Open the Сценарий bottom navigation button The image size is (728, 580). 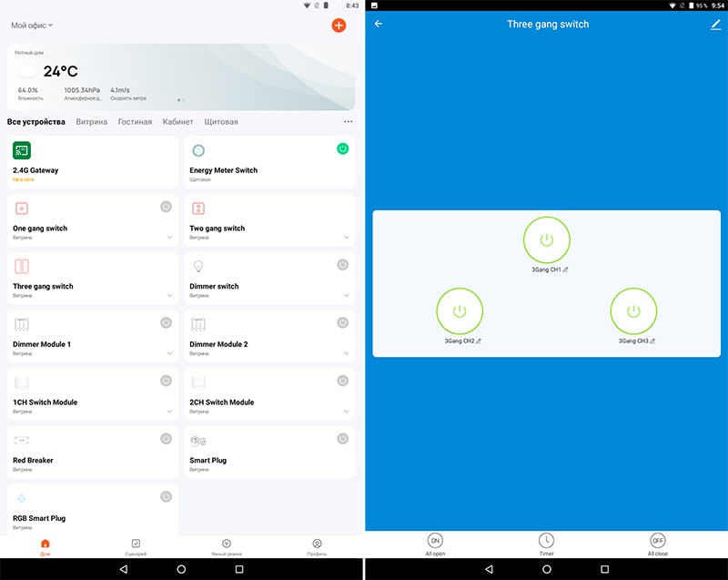[136, 545]
